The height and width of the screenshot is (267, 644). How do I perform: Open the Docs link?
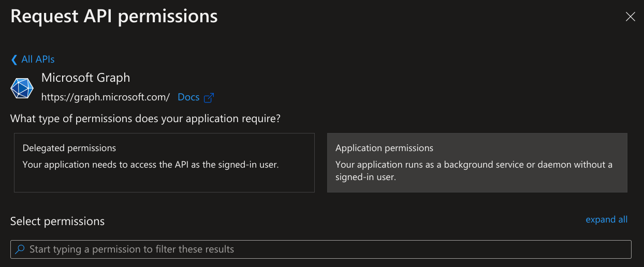coord(188,97)
